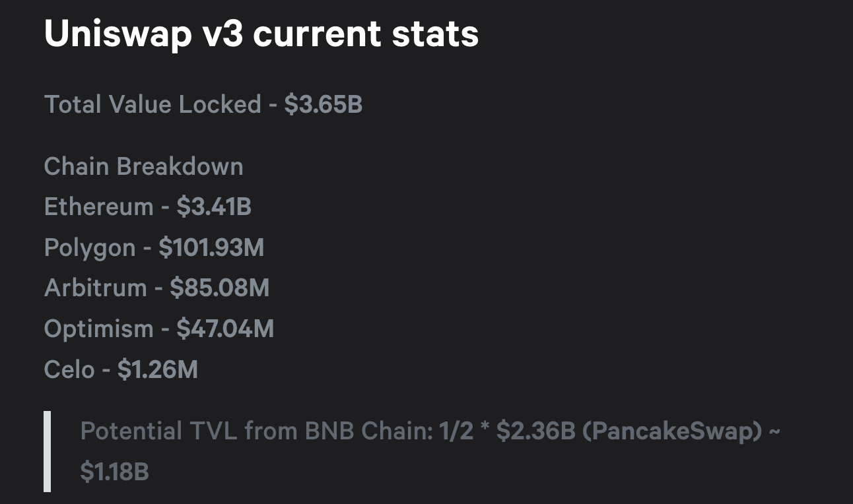Click the Polygon chain label
This screenshot has height=504, width=853.
pos(90,247)
